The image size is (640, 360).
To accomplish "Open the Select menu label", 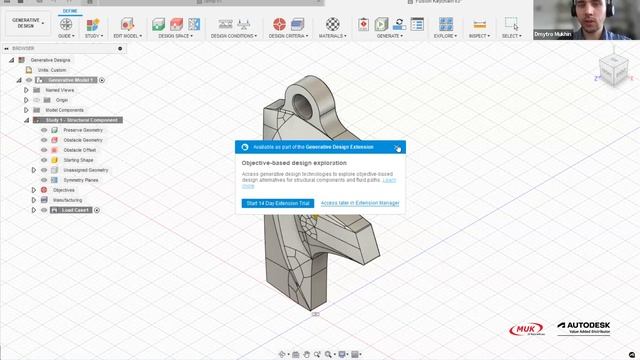I will tap(511, 36).
